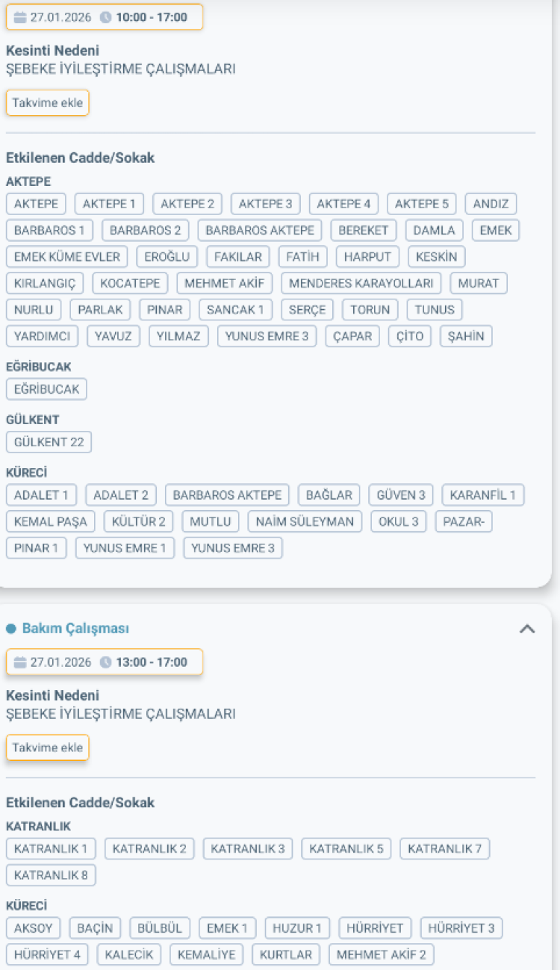Select the KOCATEPE chip

(131, 283)
